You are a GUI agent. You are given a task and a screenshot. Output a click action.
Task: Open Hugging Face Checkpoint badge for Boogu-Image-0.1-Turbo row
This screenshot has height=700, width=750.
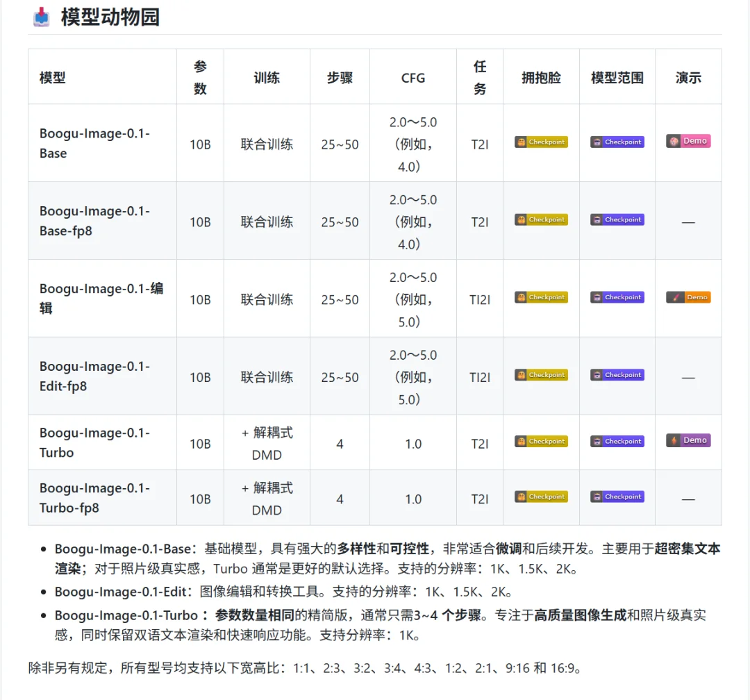click(541, 441)
